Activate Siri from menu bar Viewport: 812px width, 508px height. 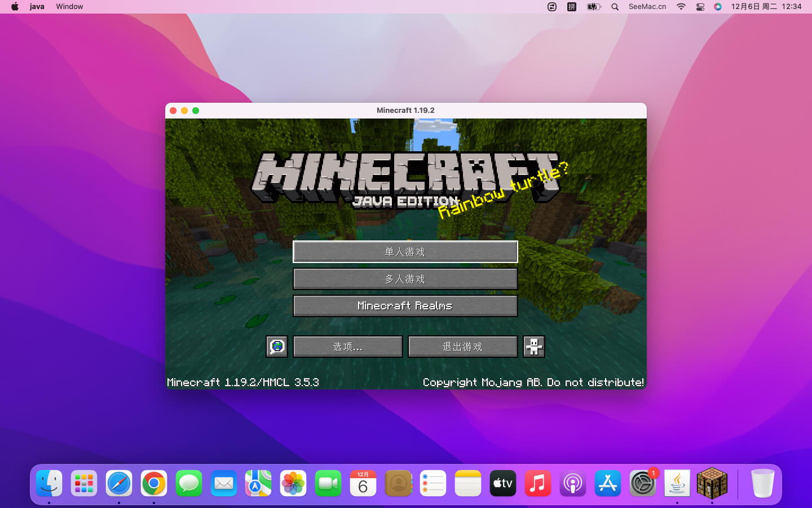click(718, 7)
